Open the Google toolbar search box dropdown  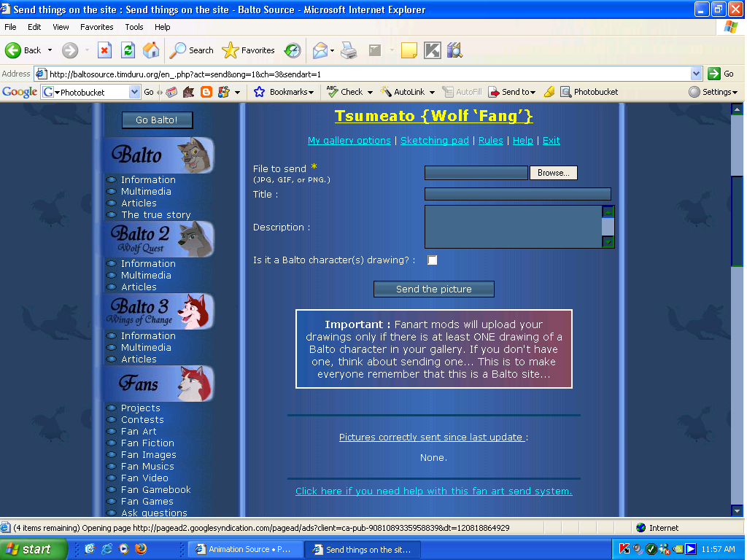[x=134, y=92]
